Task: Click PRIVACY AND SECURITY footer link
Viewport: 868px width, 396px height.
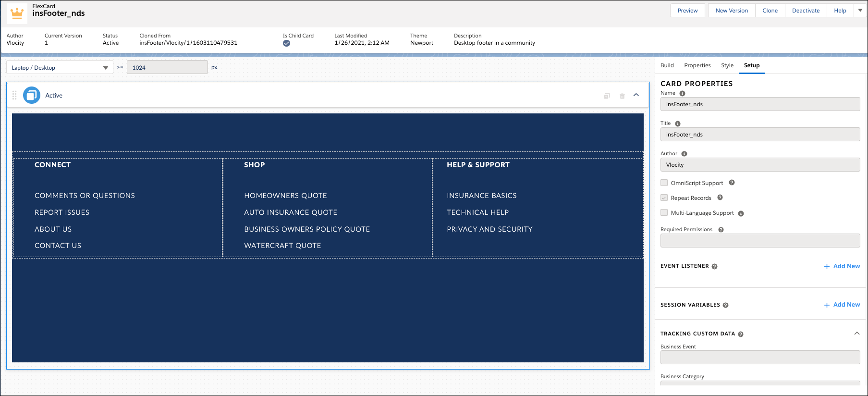Action: (489, 229)
